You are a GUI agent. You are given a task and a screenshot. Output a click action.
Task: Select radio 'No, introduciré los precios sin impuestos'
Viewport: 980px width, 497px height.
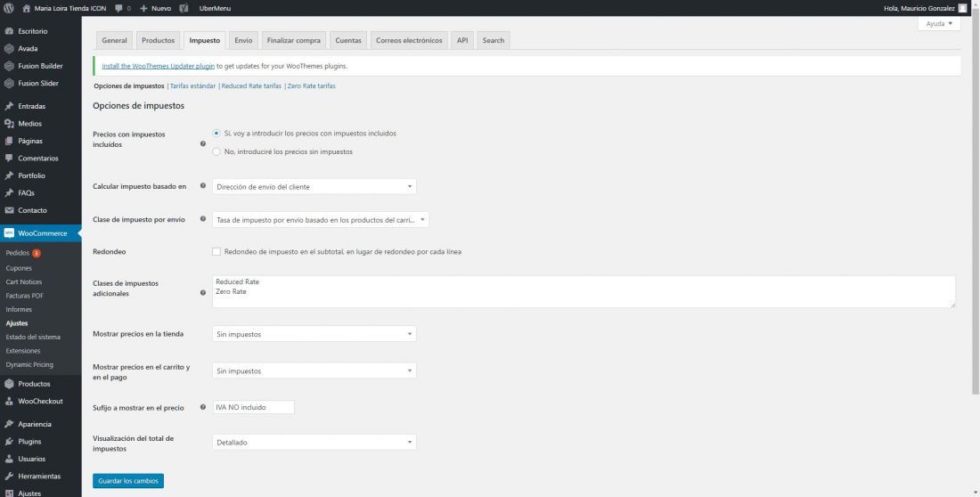(216, 151)
